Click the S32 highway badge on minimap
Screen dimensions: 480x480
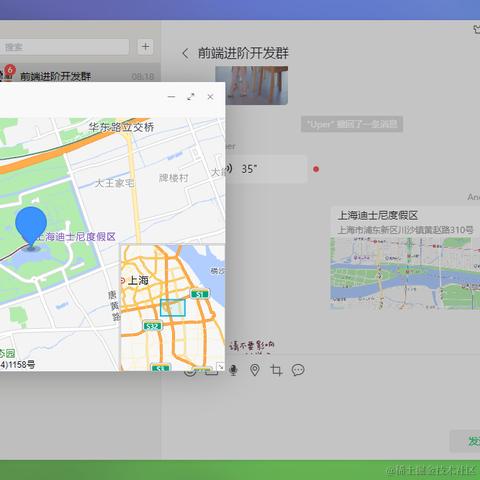[153, 326]
